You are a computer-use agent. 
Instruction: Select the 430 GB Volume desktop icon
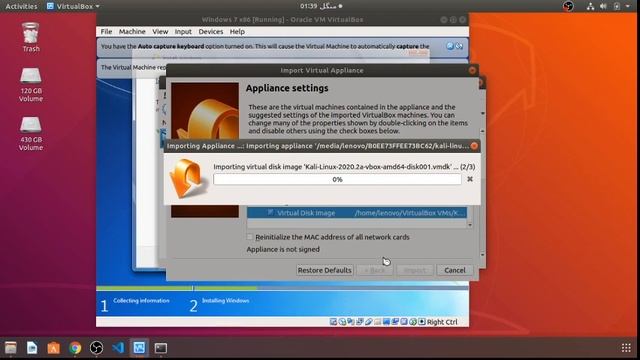tap(31, 134)
